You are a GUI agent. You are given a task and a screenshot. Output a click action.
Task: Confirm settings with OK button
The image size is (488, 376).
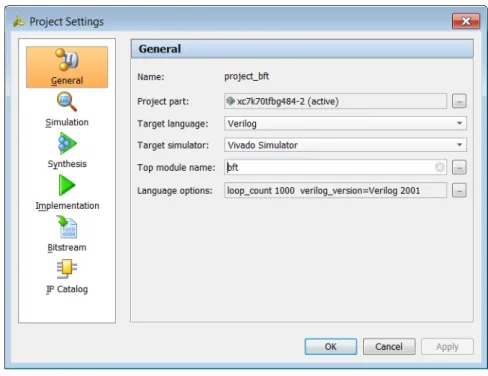331,347
